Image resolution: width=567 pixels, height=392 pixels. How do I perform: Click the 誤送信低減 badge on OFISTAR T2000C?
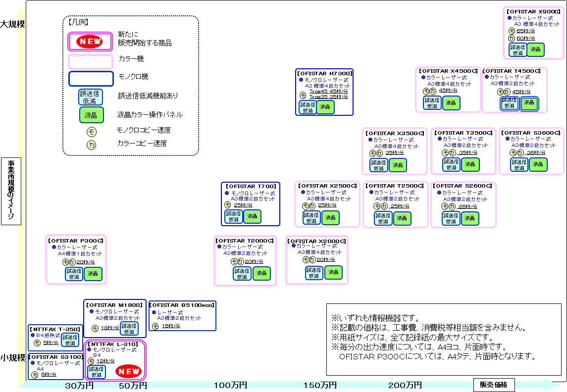242,274
